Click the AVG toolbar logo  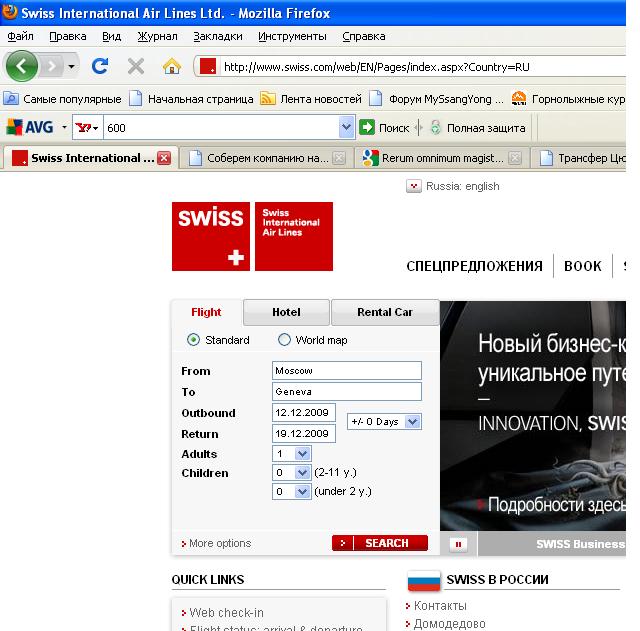pos(30,127)
